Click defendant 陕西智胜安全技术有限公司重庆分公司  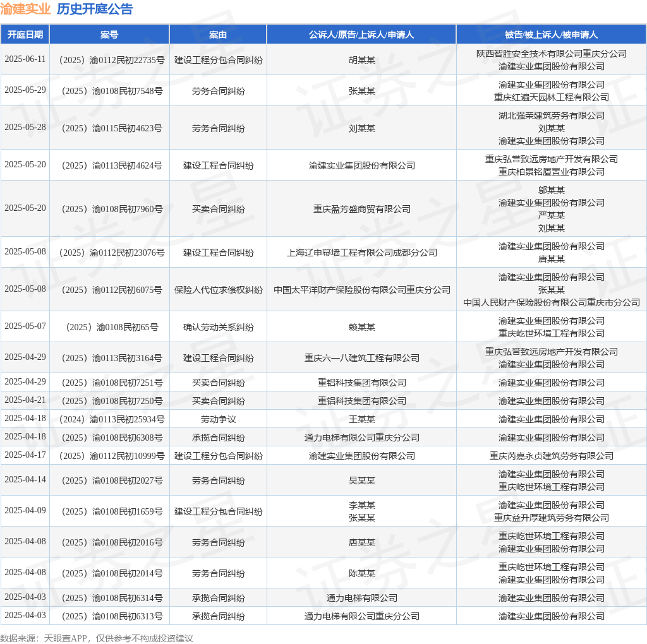[551, 54]
